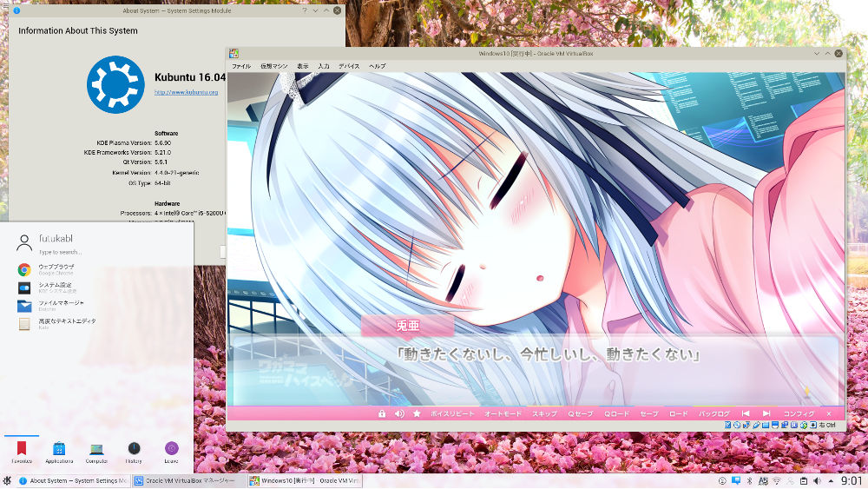
Task: Click VirtualBox display status icon
Action: pyautogui.click(x=775, y=425)
